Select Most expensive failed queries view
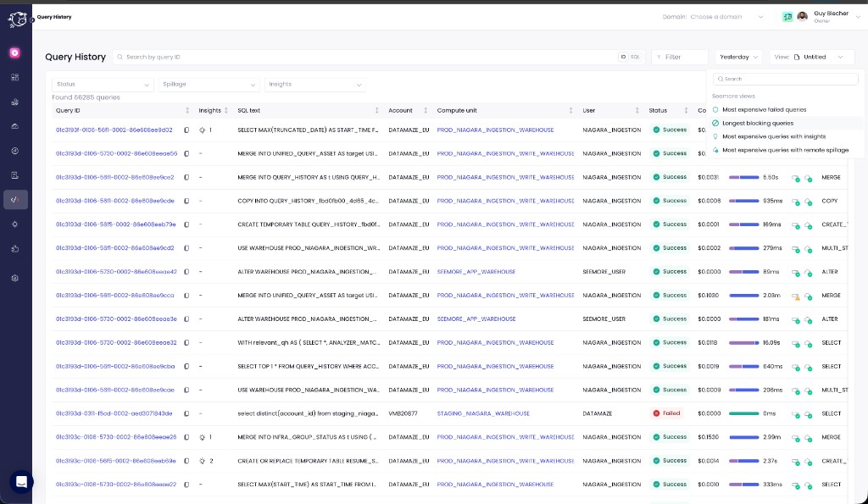Screen dimensions: 868x504 (764, 109)
